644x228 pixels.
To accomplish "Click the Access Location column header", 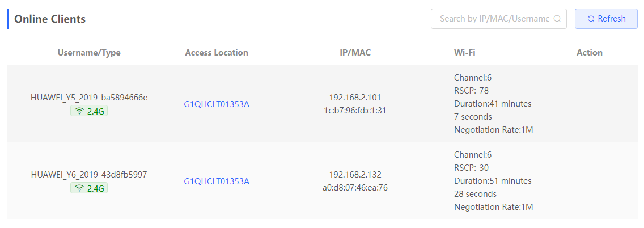I will 217,53.
